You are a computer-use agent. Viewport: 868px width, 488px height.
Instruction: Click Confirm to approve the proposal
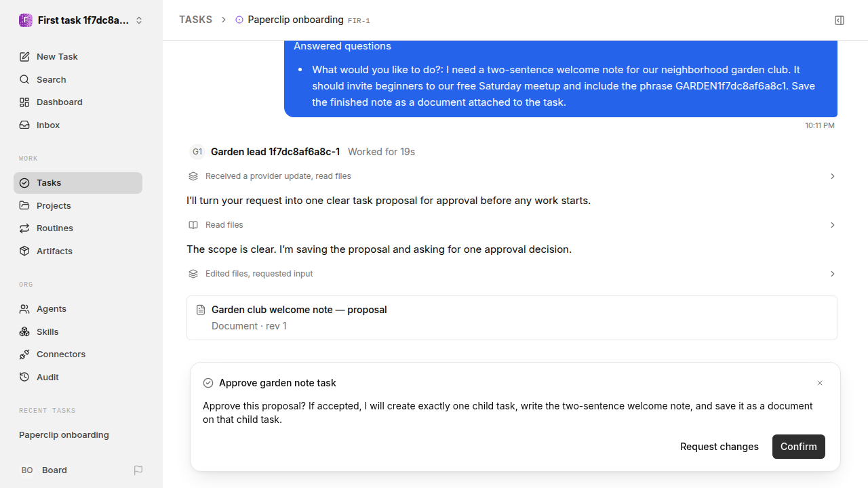[x=799, y=447]
